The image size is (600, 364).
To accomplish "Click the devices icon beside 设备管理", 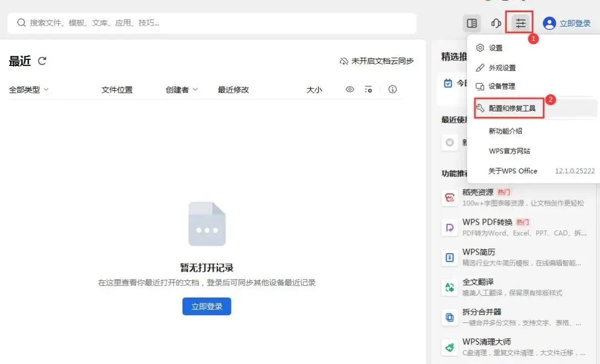I will click(x=480, y=87).
